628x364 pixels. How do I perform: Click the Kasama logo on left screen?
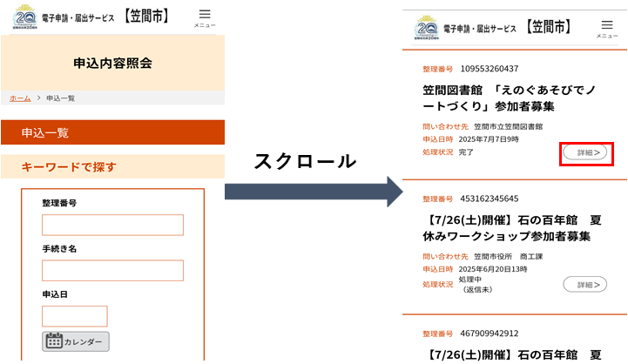click(x=25, y=17)
